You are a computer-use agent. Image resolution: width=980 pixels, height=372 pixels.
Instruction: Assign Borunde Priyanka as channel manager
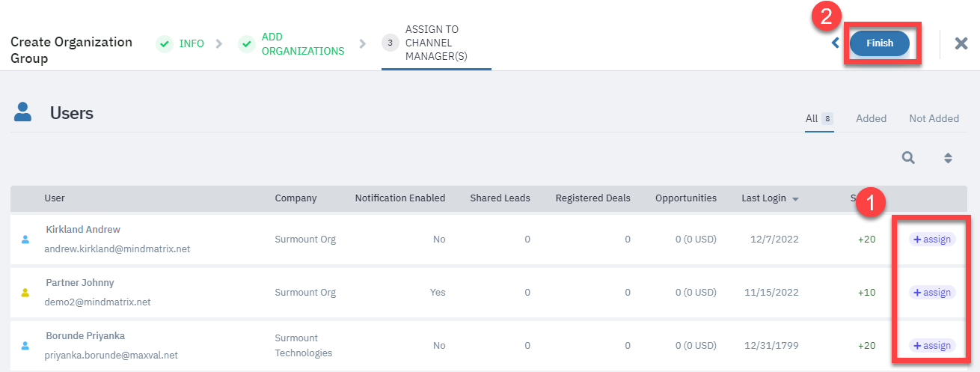(932, 346)
